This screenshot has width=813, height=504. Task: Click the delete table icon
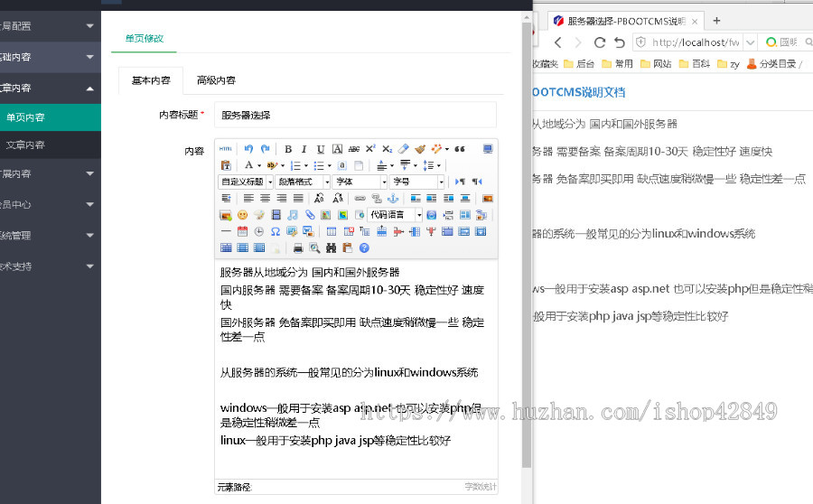coord(349,231)
